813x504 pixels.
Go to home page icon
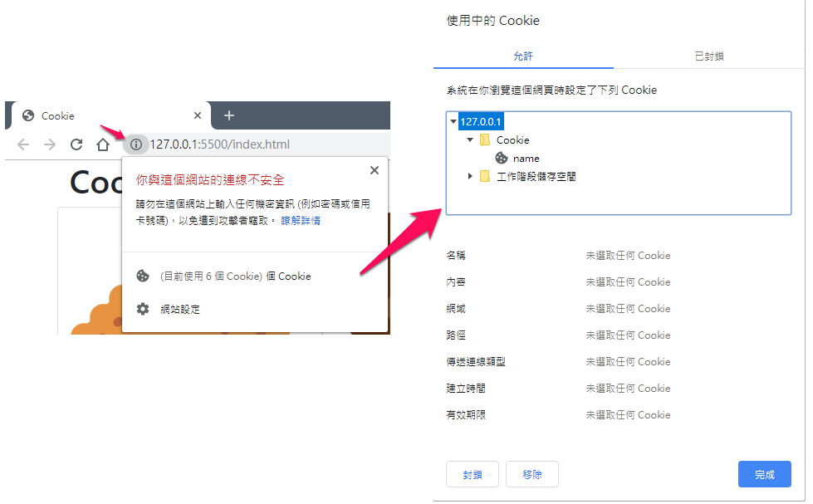click(103, 144)
